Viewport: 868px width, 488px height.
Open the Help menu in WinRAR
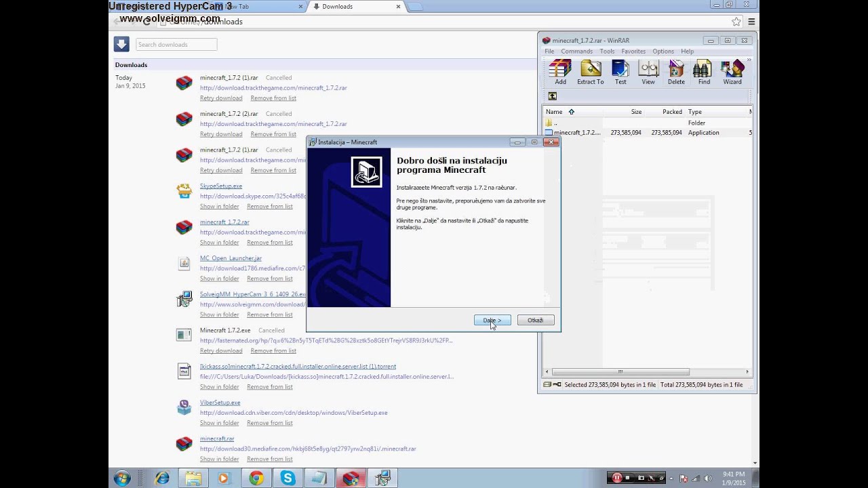tap(687, 52)
